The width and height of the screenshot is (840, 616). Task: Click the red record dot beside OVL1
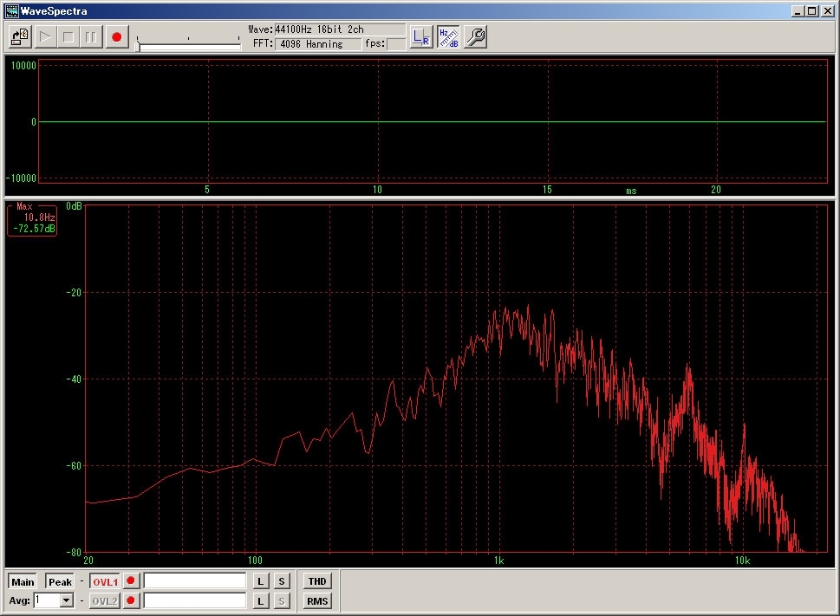[x=131, y=581]
